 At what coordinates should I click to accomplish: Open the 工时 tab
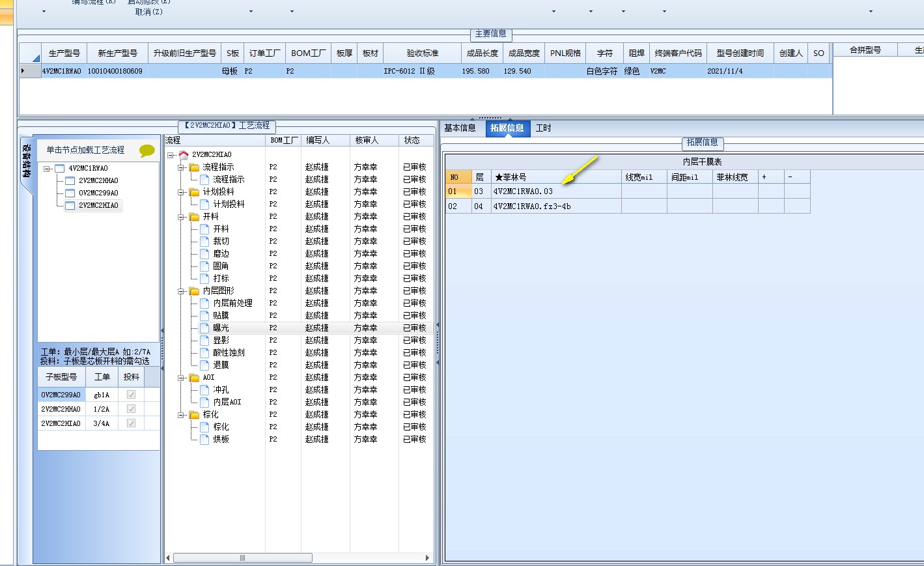tap(544, 128)
